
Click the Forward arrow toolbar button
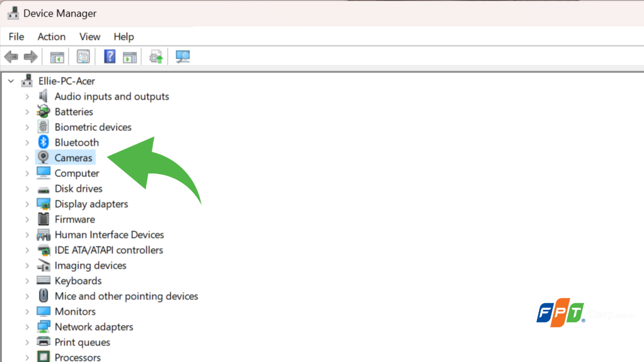(x=31, y=57)
